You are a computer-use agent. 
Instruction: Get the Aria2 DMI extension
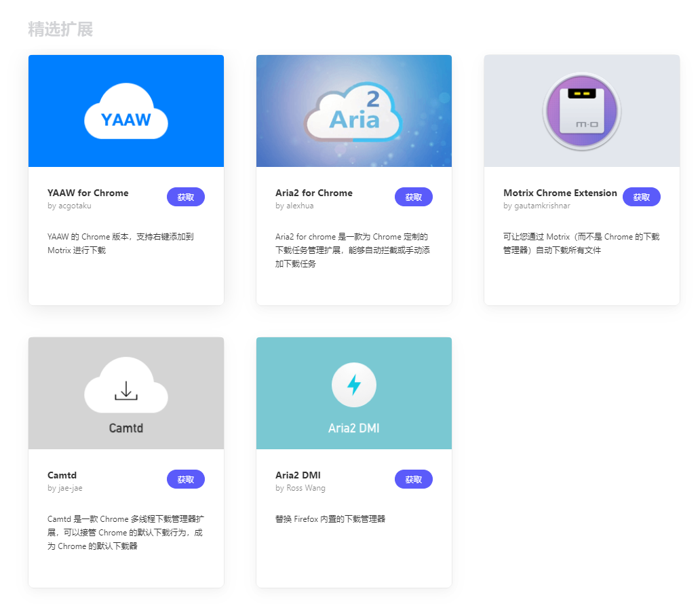pyautogui.click(x=413, y=479)
